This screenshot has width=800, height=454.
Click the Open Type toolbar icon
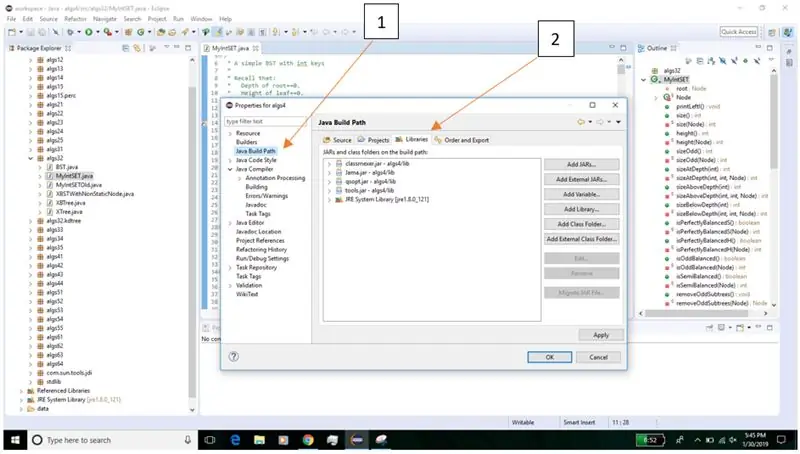[x=161, y=32]
